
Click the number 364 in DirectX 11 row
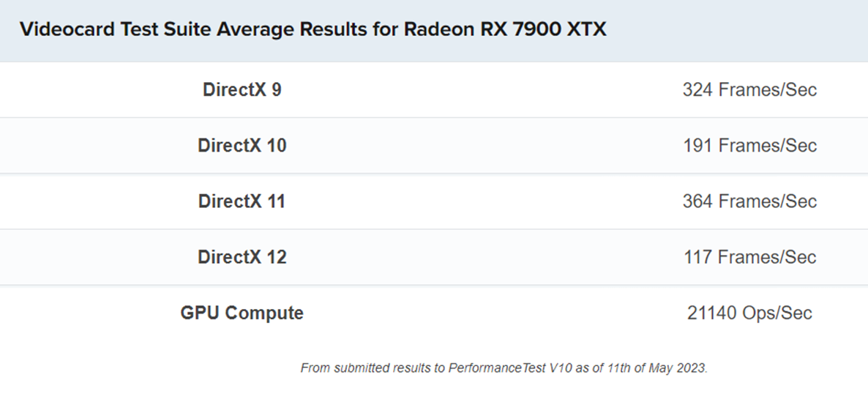[x=697, y=201]
